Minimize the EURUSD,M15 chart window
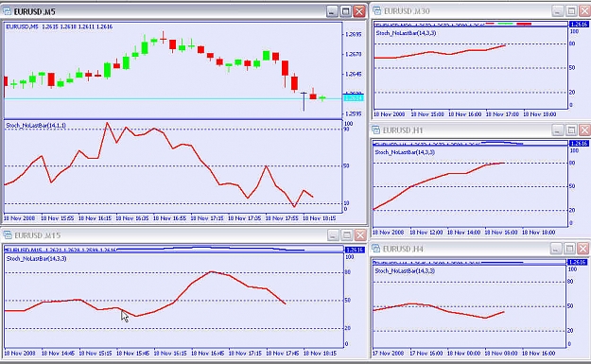 [333, 235]
